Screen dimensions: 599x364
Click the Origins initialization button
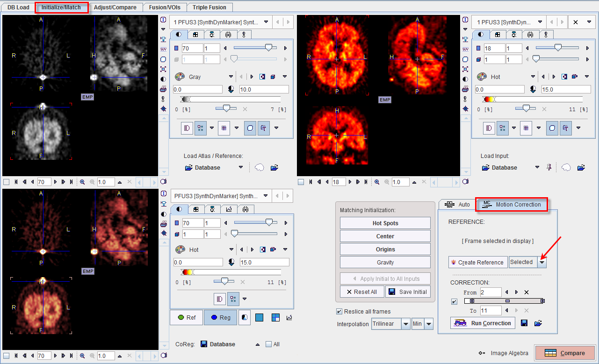(385, 250)
